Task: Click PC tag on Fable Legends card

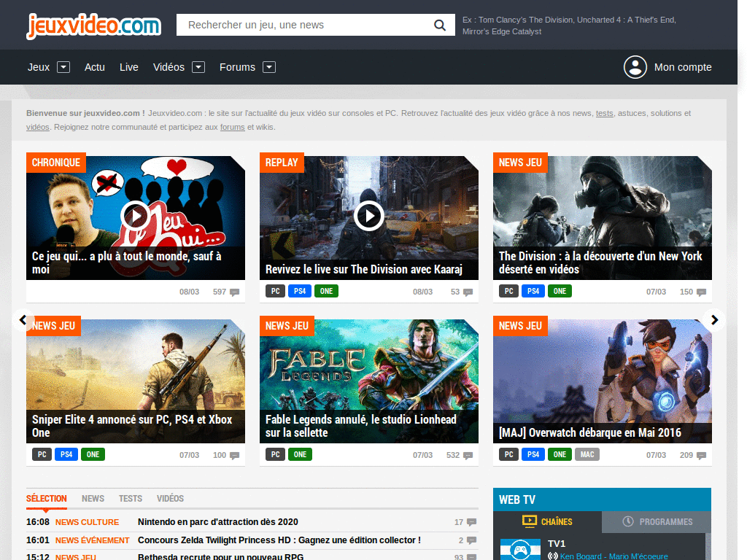Action: [275, 454]
